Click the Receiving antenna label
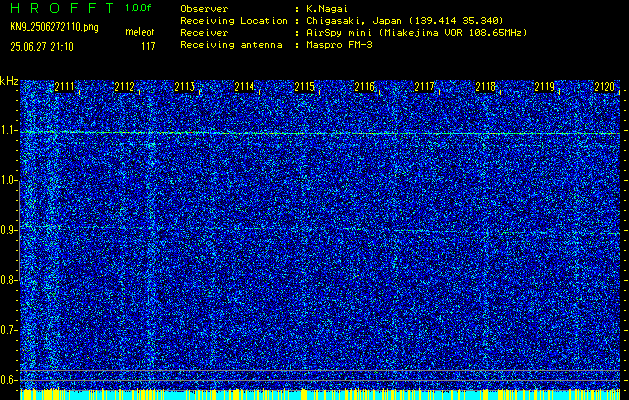Image resolution: width=629 pixels, height=400 pixels. point(231,45)
